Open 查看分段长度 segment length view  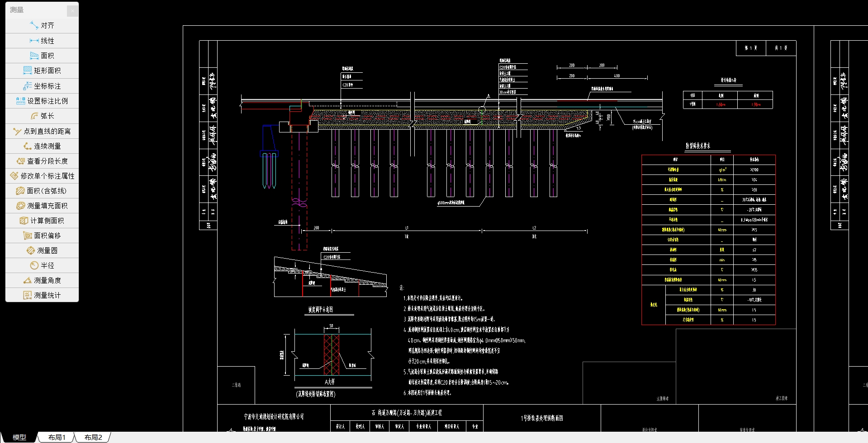coord(42,161)
